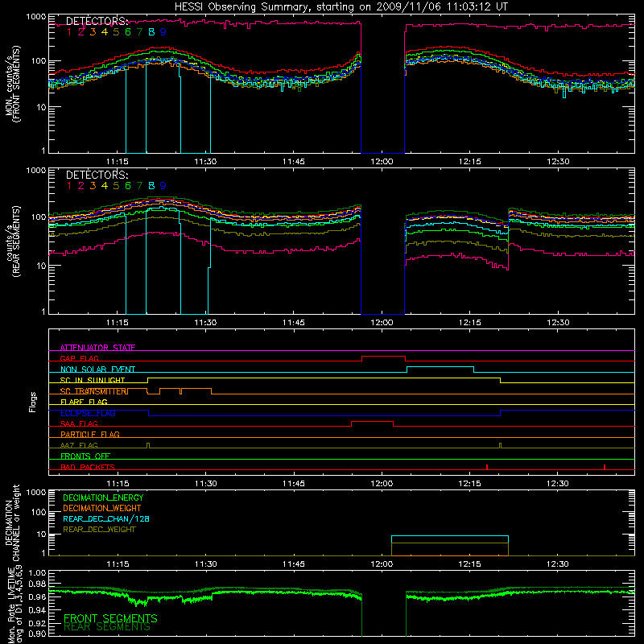The width and height of the screenshot is (644, 644).
Task: Click the SC_IN_SUNLIGHT flag label
Action: click(93, 380)
